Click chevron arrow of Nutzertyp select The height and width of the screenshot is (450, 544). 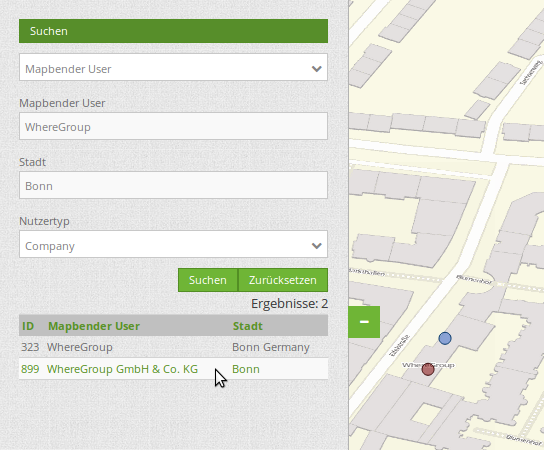pyautogui.click(x=316, y=246)
